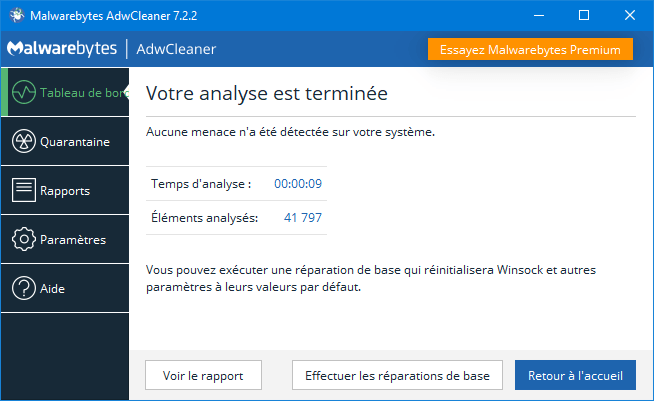This screenshot has width=654, height=401.
Task: Click the window title Malwarebytes AdwCleaner 7.2.2
Action: click(x=113, y=16)
